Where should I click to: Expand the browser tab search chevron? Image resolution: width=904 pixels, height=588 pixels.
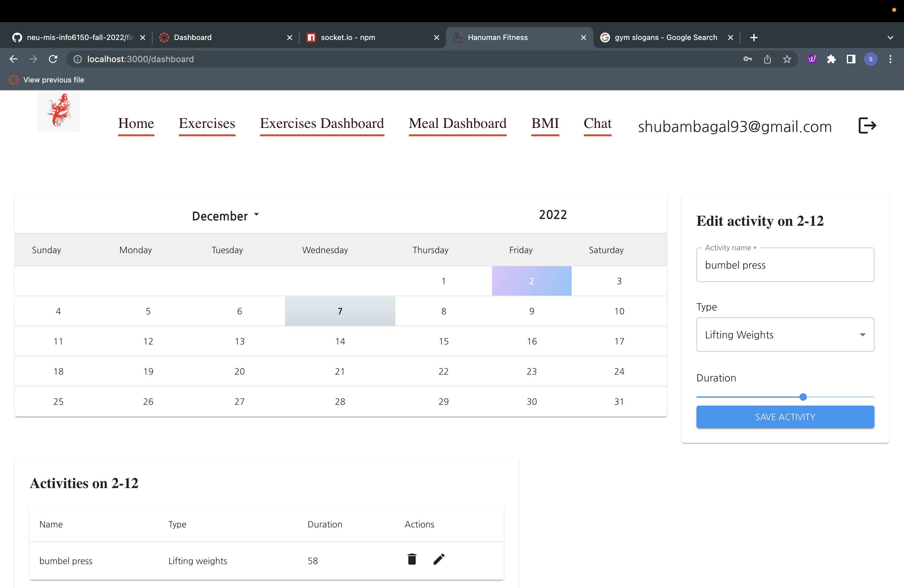click(x=890, y=37)
